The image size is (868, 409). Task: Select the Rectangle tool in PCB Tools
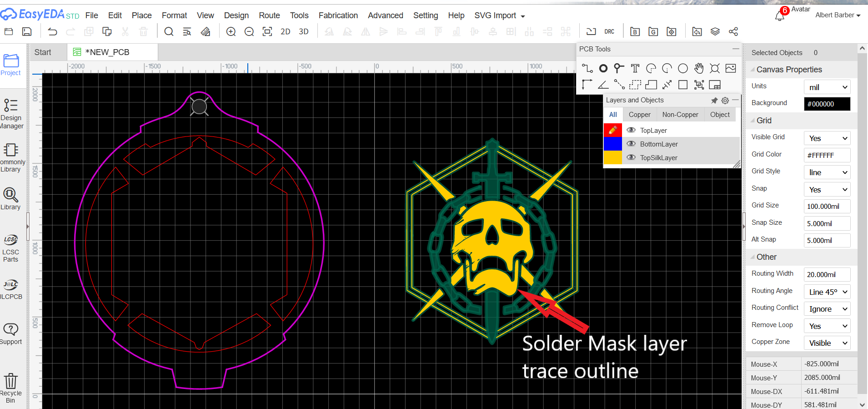pyautogui.click(x=683, y=85)
